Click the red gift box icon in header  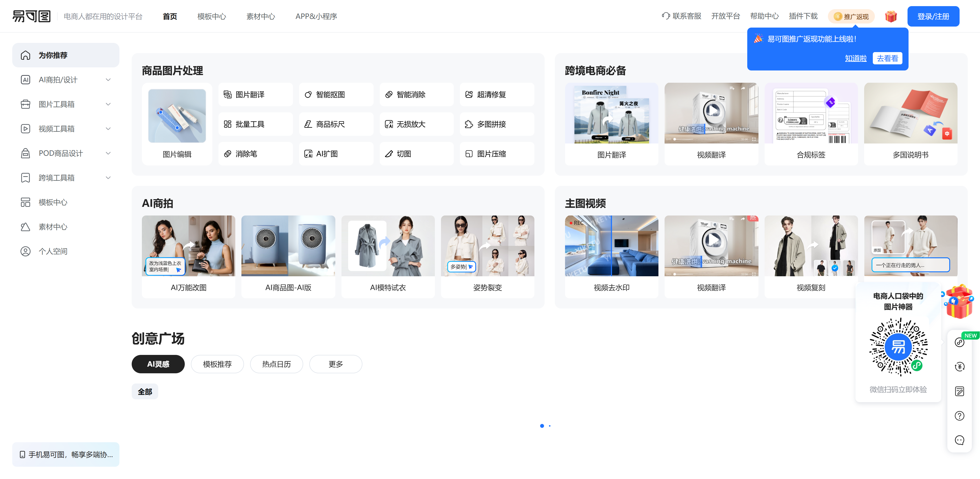[x=891, y=16]
